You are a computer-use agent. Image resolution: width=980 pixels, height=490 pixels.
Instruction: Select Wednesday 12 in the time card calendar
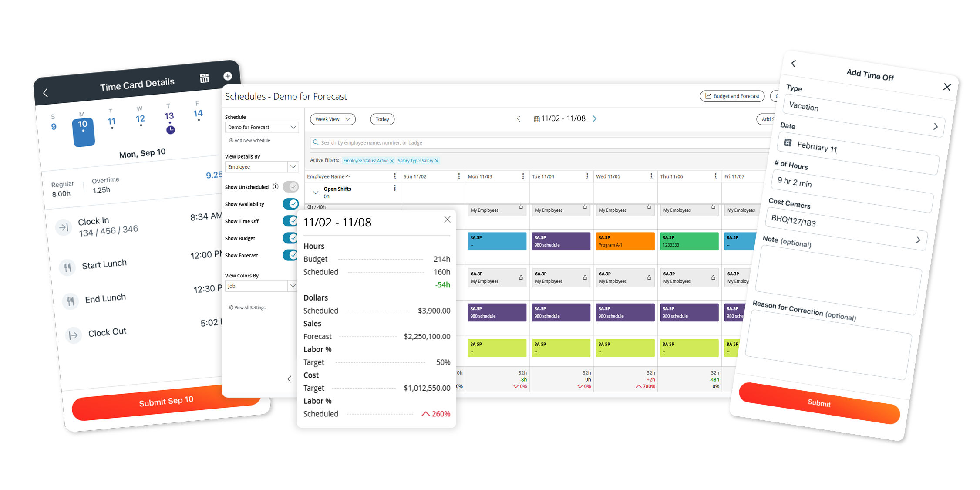tap(140, 118)
